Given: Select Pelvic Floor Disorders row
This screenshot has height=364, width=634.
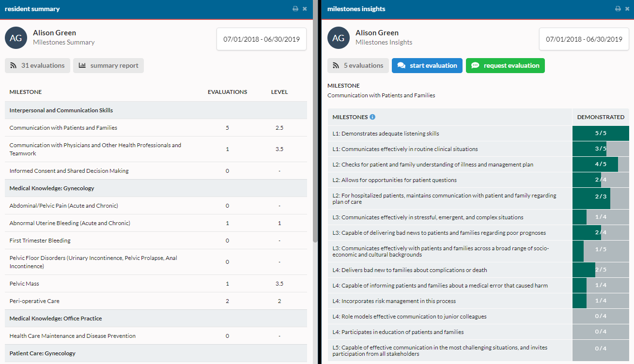Looking at the screenshot, I should click(x=156, y=262).
